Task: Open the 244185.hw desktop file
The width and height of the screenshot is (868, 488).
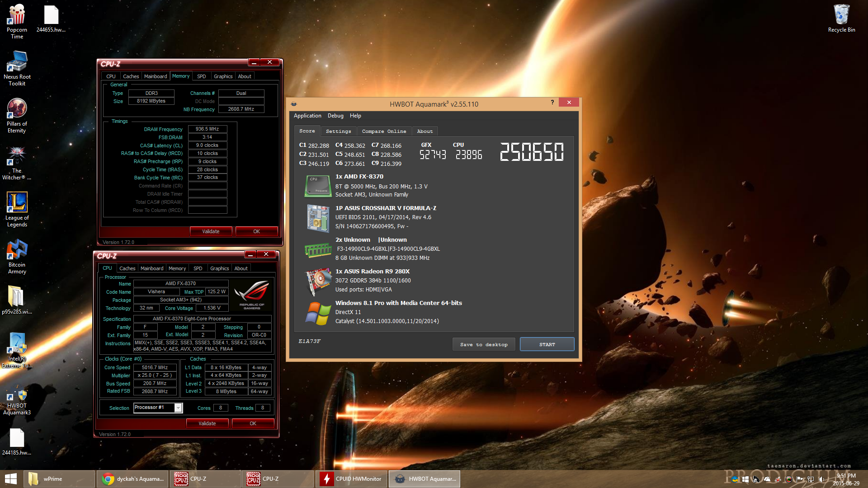Action: pos(17,442)
